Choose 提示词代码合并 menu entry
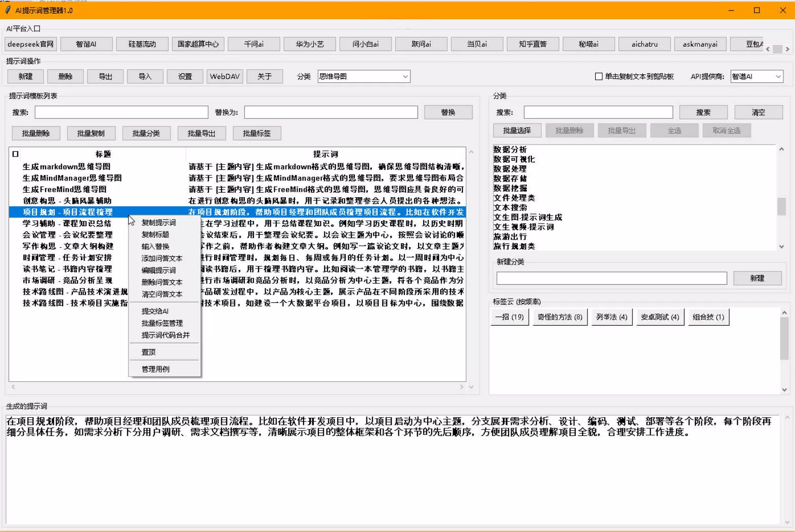 point(164,335)
